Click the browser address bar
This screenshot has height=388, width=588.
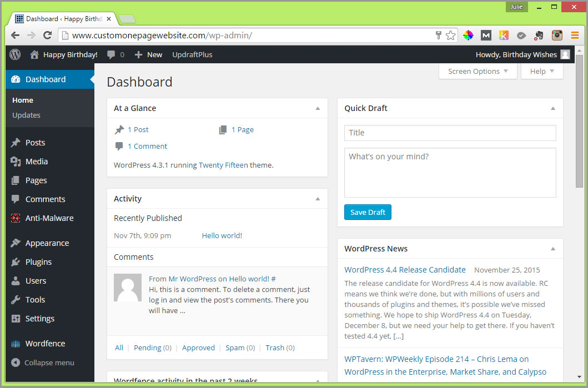248,35
